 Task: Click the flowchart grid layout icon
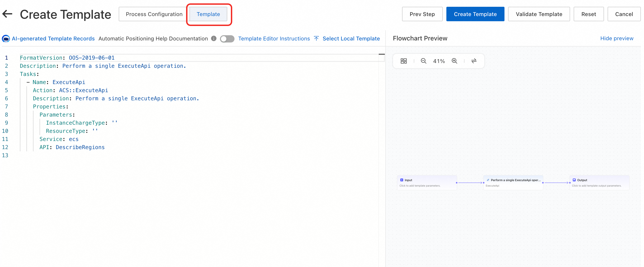403,61
